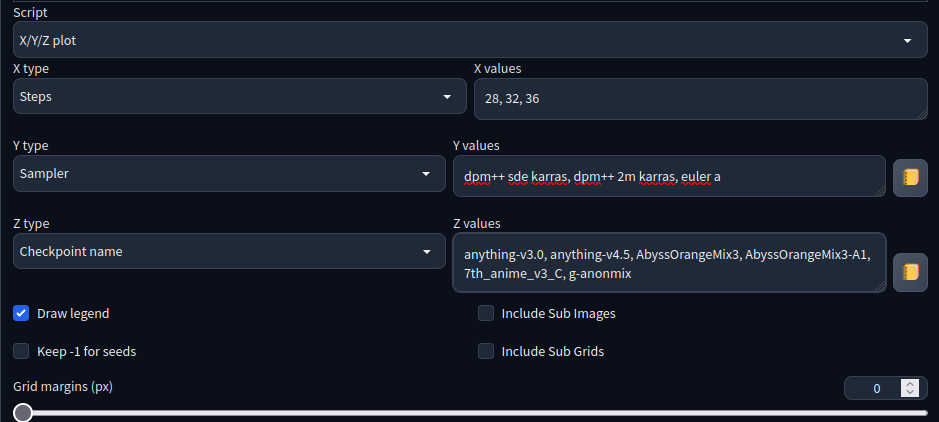Expand the Z type Checkpoint name dropdown

tap(229, 251)
